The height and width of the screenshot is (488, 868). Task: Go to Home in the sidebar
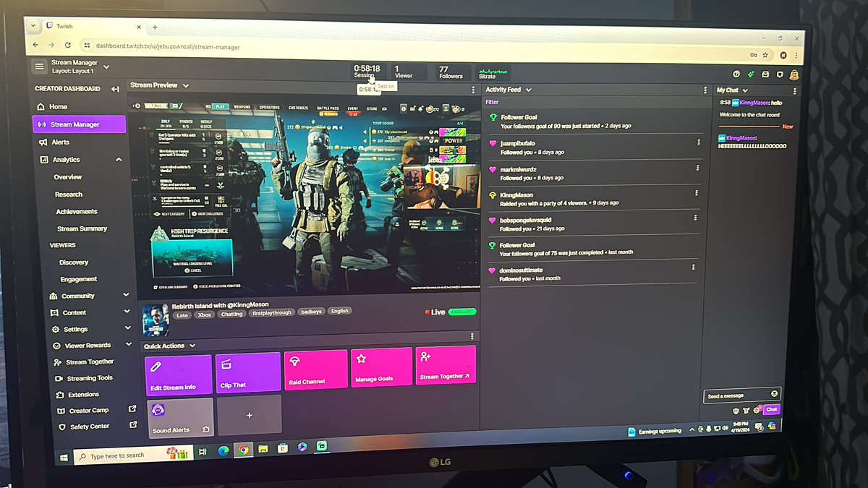[x=54, y=106]
